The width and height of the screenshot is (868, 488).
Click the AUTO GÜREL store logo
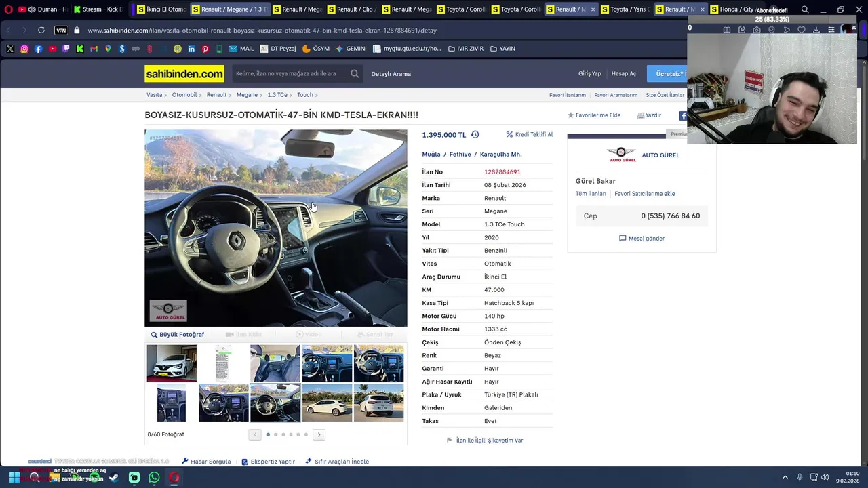pyautogui.click(x=621, y=155)
